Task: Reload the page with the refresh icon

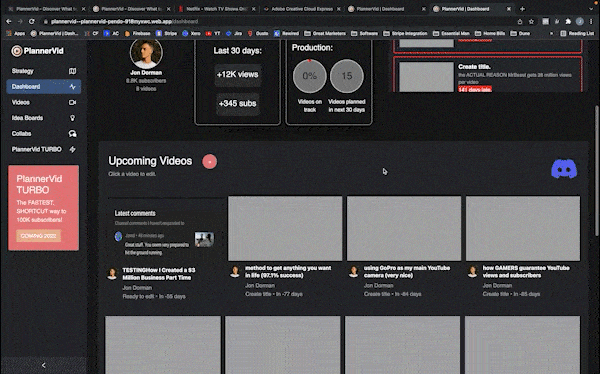Action: [32, 21]
